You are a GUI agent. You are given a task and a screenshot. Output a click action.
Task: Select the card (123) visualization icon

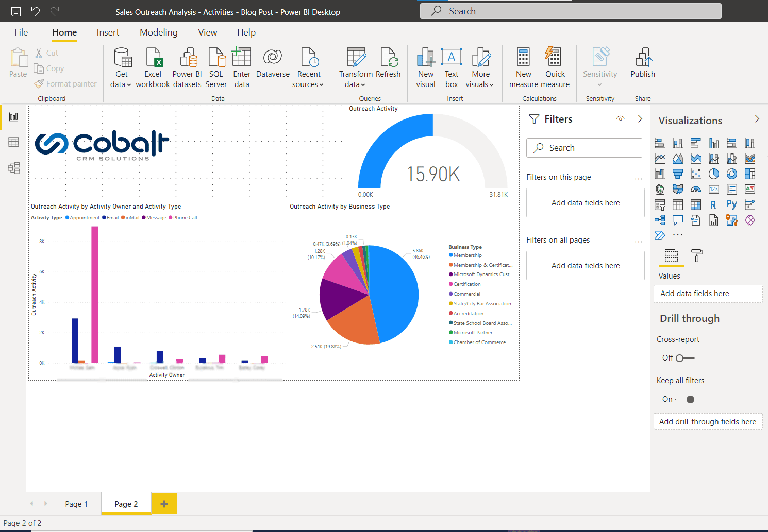tap(713, 189)
